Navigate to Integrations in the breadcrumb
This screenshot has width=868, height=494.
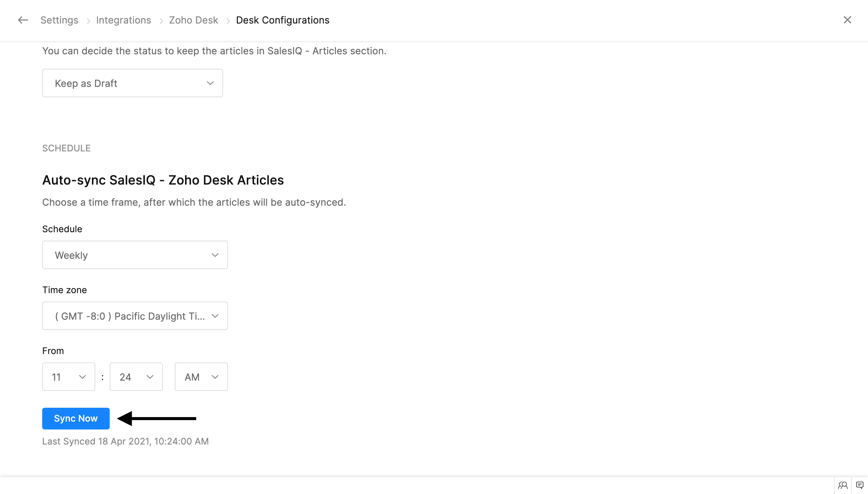[124, 20]
